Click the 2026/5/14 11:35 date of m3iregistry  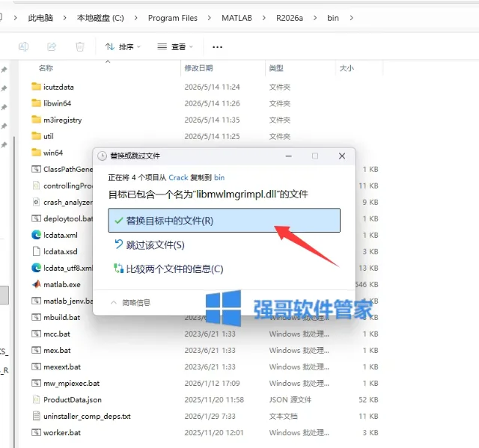(x=212, y=120)
